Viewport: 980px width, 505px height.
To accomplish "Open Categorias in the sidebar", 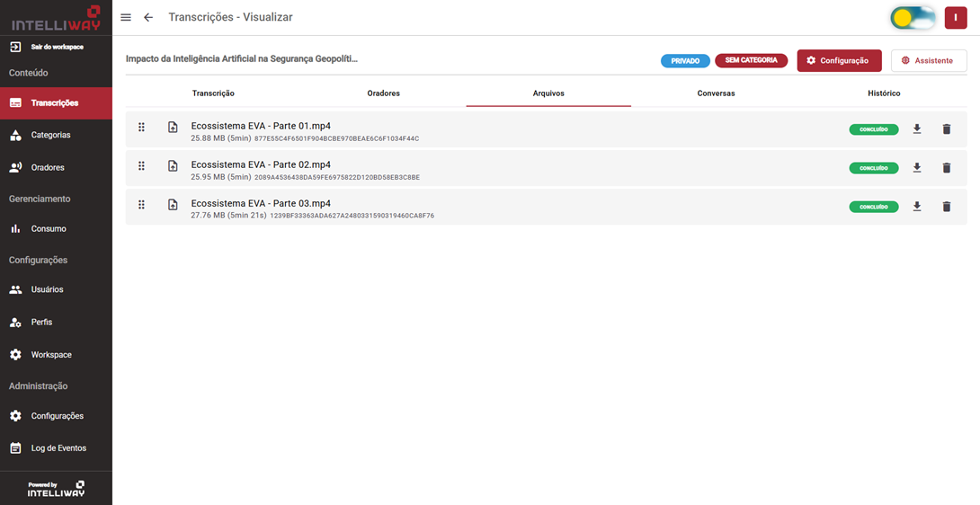I will tap(50, 135).
